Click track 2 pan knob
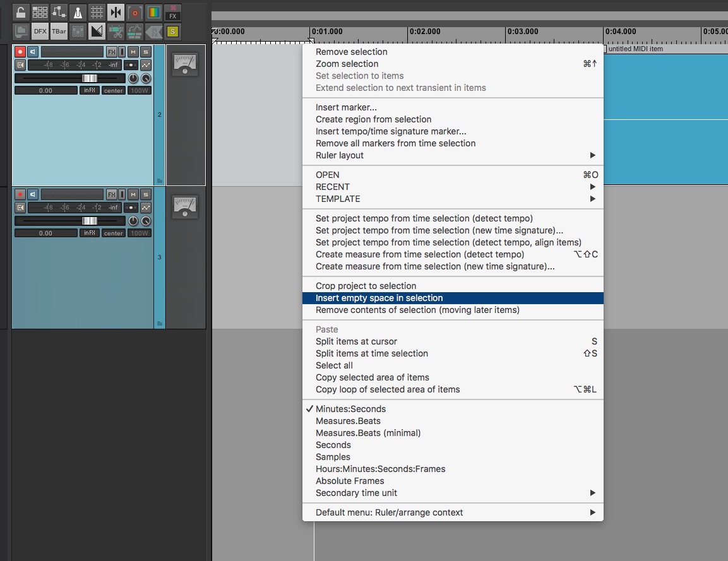Viewport: 728px width, 561px height. click(133, 78)
